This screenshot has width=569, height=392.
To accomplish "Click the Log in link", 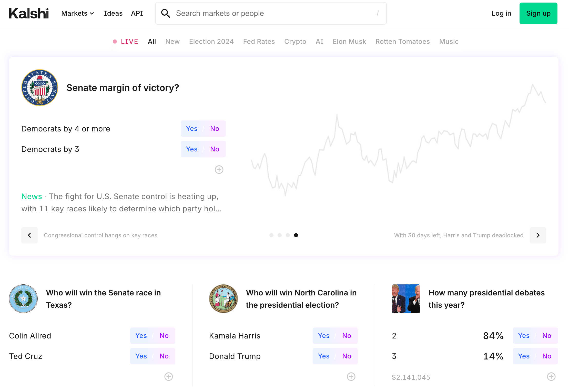I will click(x=502, y=13).
